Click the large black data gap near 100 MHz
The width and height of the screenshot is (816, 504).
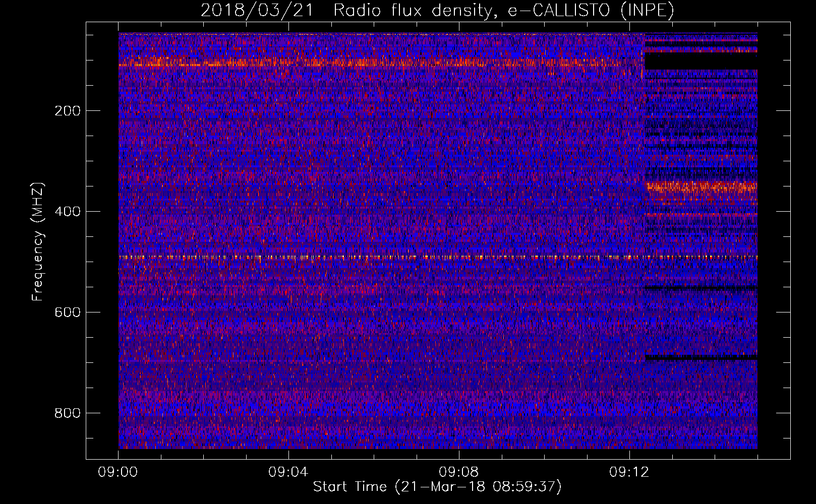click(701, 61)
